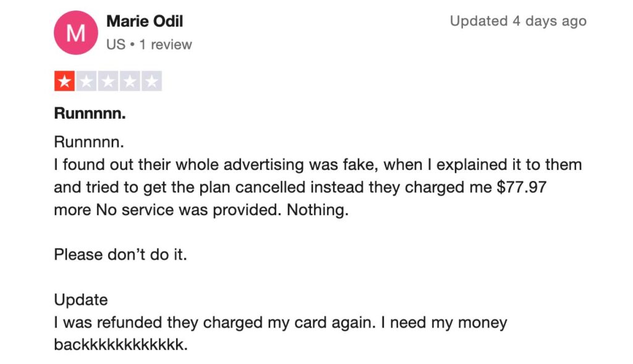Click the second grey rating star
This screenshot has height=364, width=633.
click(x=87, y=81)
